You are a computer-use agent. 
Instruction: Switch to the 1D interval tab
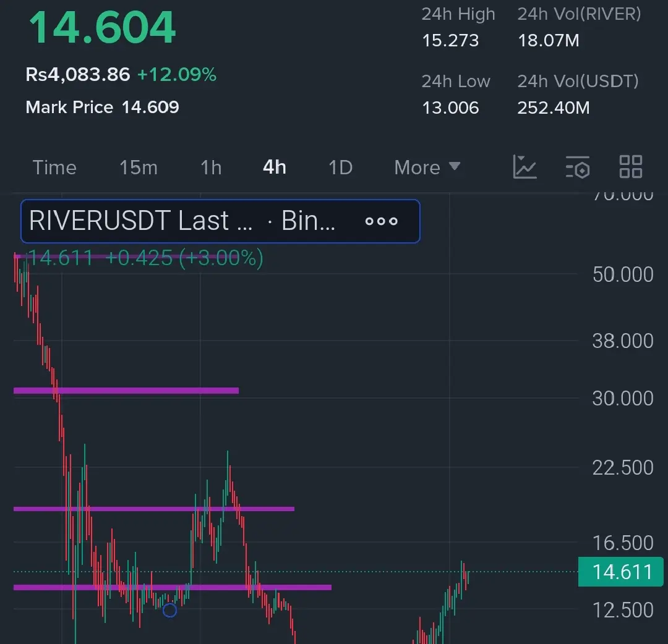pos(340,167)
